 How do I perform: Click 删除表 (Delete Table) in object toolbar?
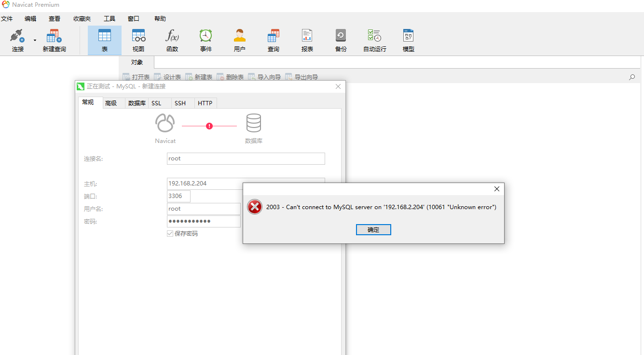[x=230, y=77]
